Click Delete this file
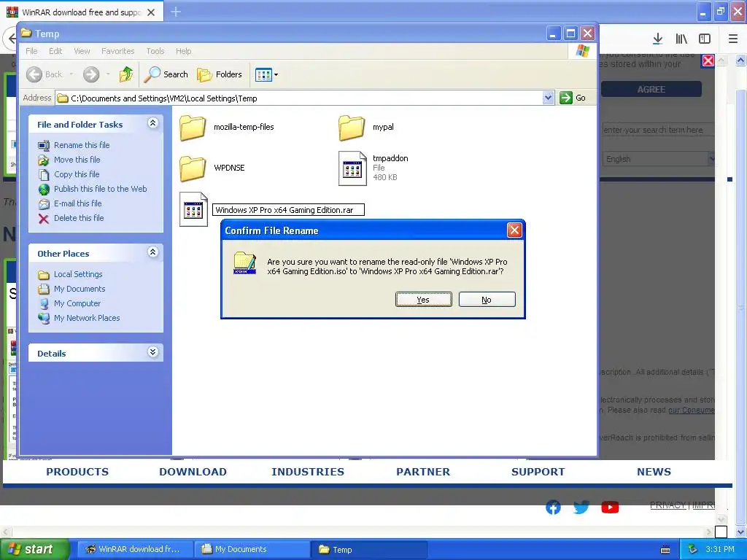 (79, 218)
